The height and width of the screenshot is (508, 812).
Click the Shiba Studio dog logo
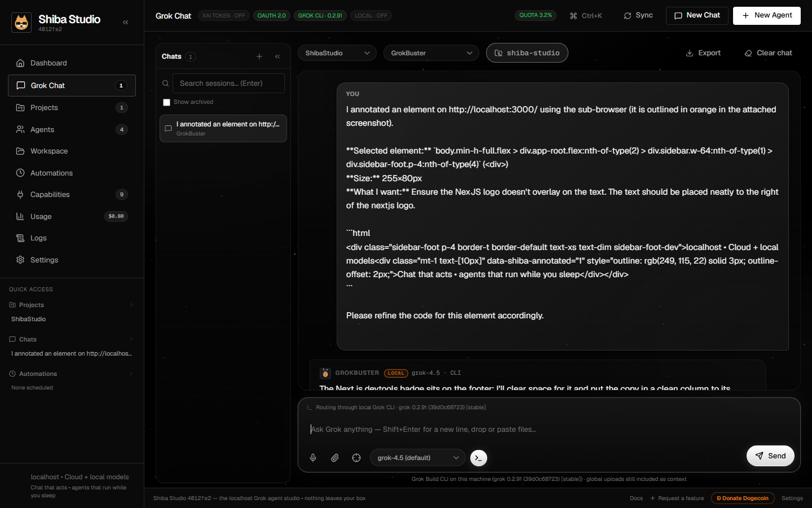(21, 23)
